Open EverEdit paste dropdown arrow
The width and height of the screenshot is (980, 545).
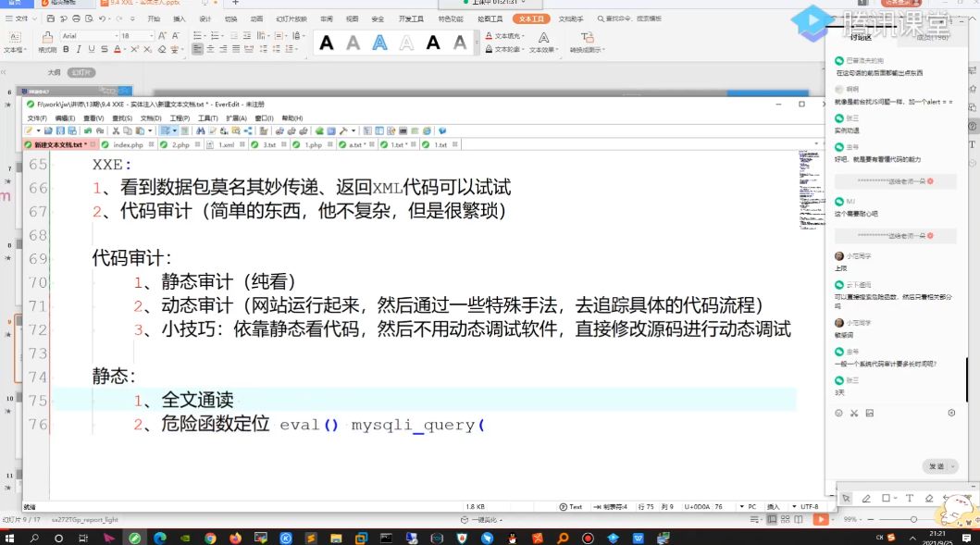click(x=150, y=130)
